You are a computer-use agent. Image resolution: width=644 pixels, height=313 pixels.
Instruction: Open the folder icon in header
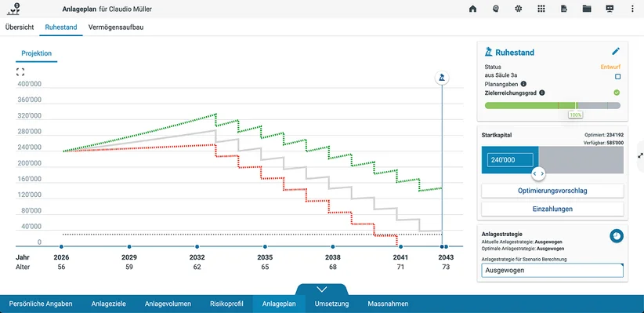(x=587, y=9)
